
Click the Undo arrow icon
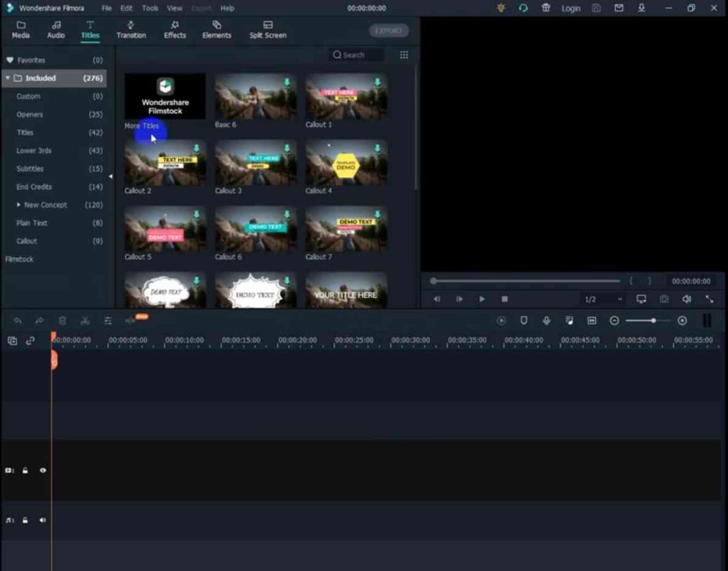17,320
